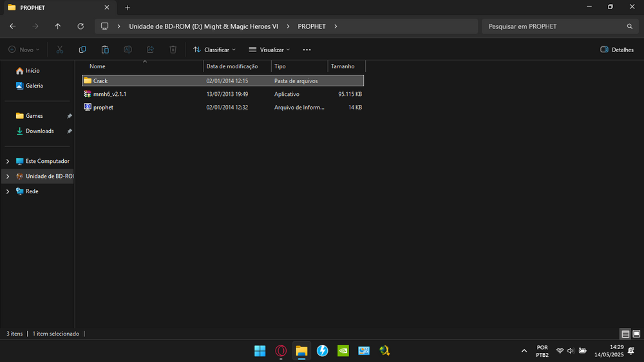Switch to details list view icon in status bar
The height and width of the screenshot is (362, 644).
click(x=625, y=334)
